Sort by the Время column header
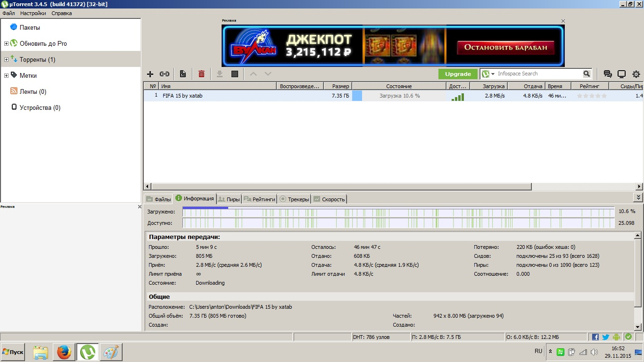The width and height of the screenshot is (644, 362). [x=558, y=86]
